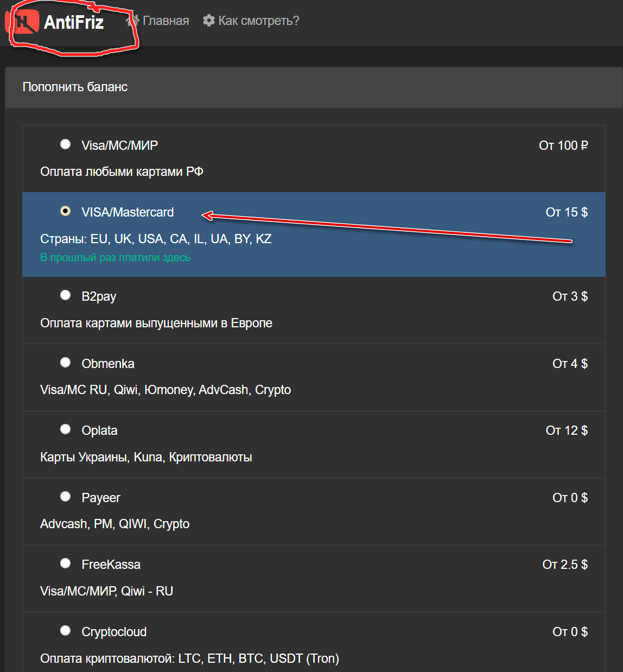The width and height of the screenshot is (623, 672).
Task: Click the Oplata label
Action: pyautogui.click(x=99, y=431)
